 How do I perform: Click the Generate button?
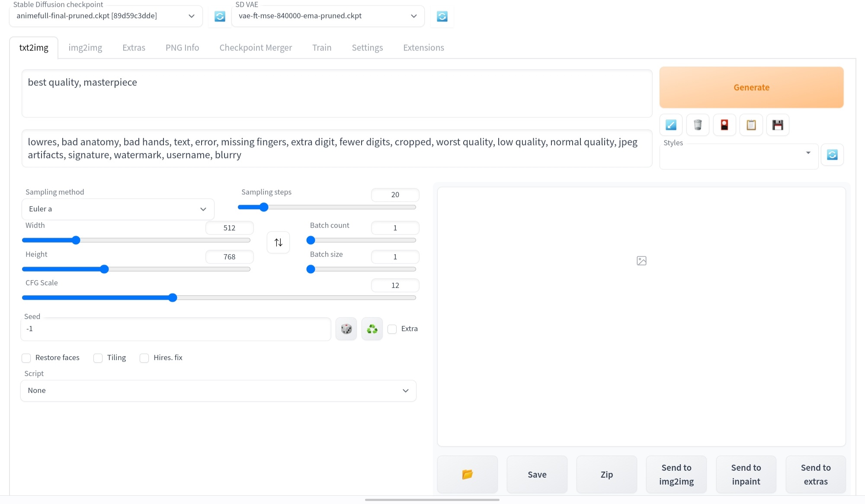point(751,87)
